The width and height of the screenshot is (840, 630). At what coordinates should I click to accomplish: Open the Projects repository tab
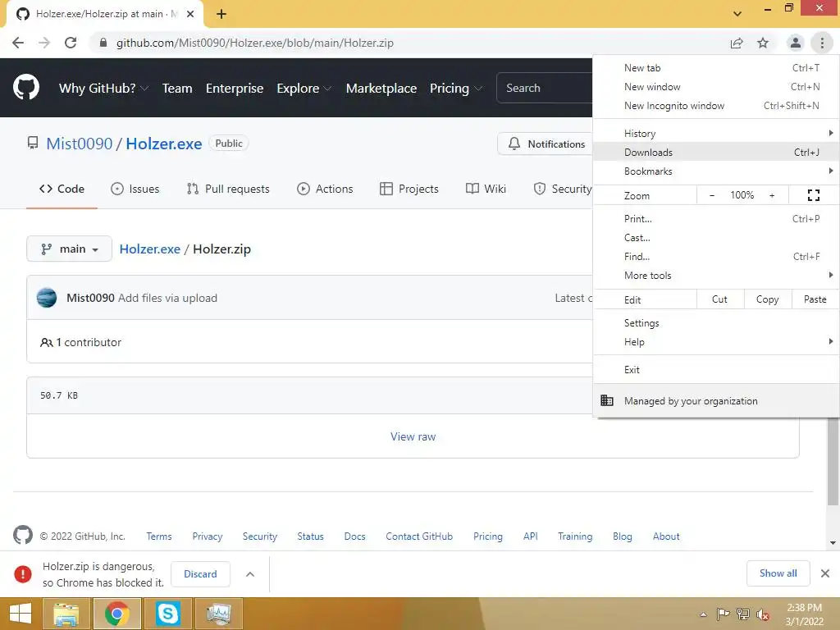point(409,189)
